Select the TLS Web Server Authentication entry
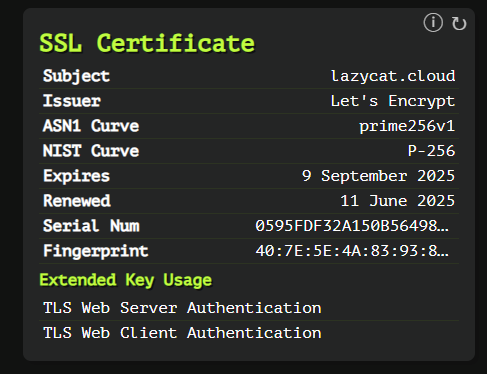 click(182, 308)
